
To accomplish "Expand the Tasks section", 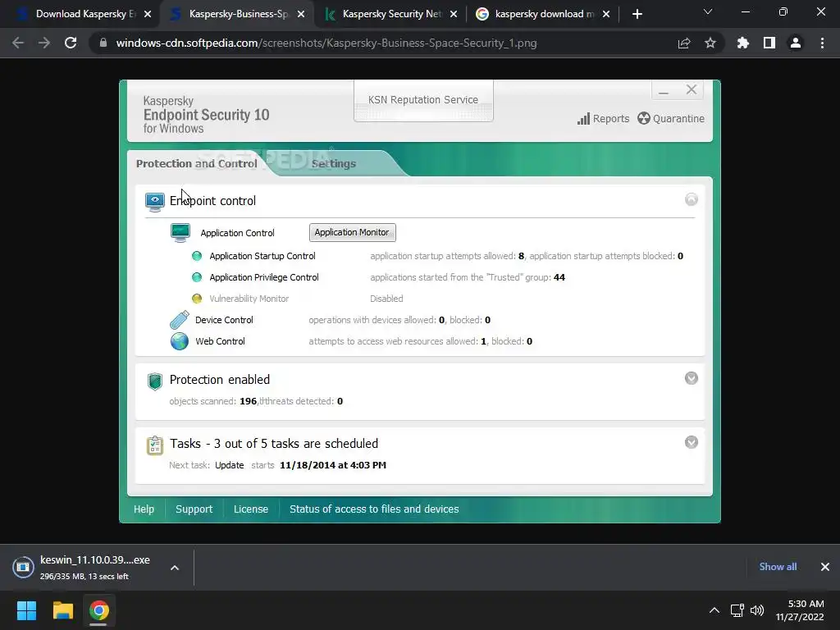I will click(x=691, y=442).
